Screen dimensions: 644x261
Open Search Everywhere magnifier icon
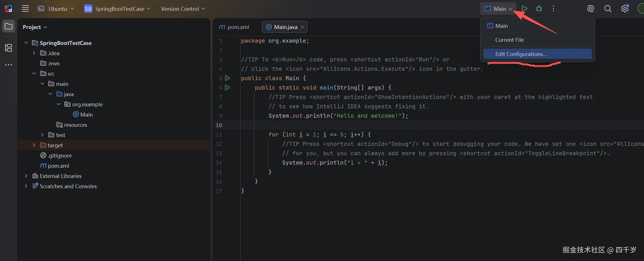tap(608, 9)
